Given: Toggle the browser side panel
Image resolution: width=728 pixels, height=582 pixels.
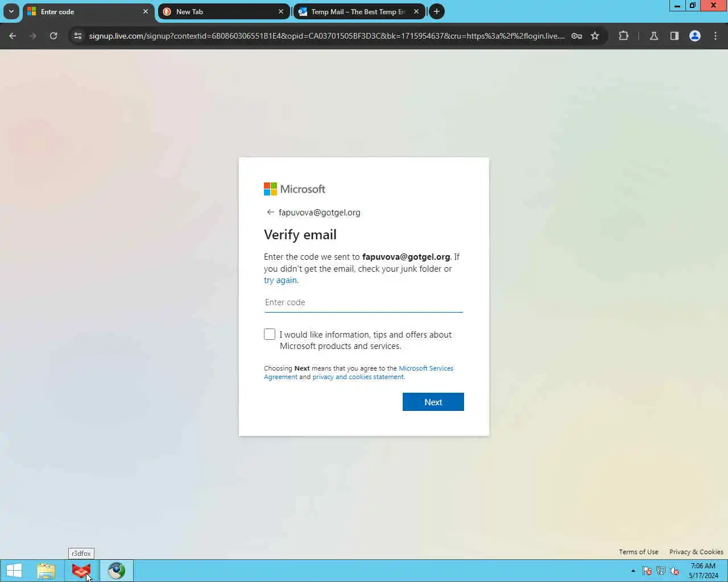Looking at the screenshot, I should click(675, 36).
